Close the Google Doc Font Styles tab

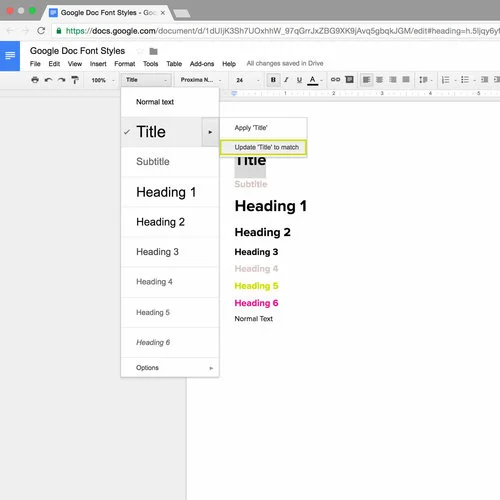(x=163, y=13)
